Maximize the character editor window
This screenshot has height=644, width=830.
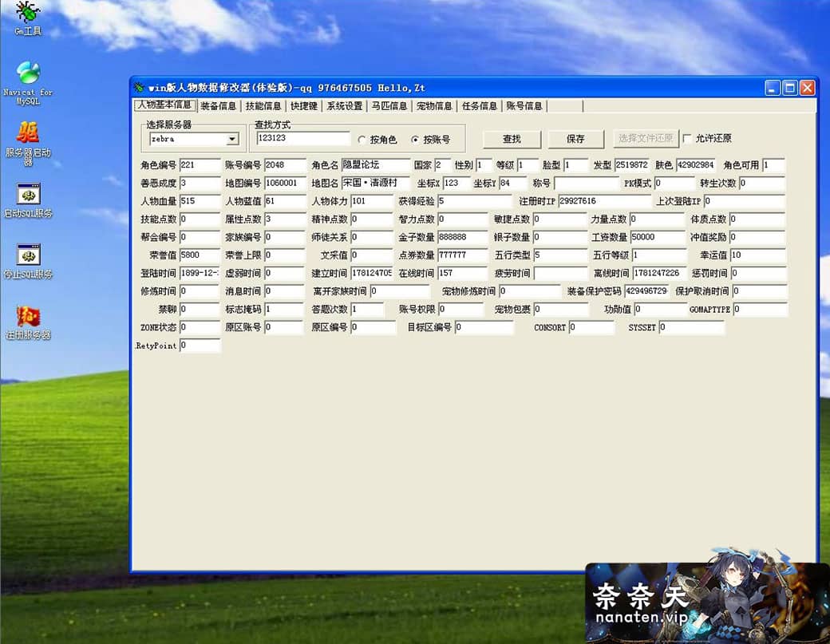(790, 88)
